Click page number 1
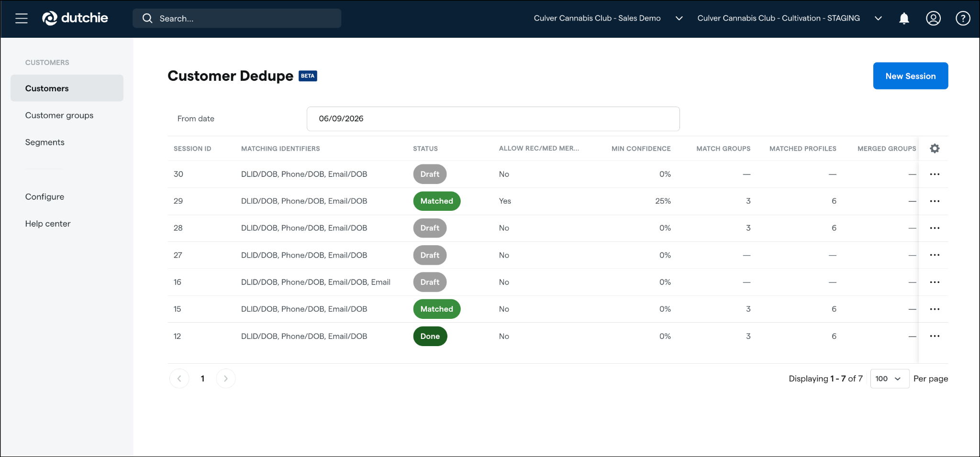Image resolution: width=980 pixels, height=457 pixels. click(x=202, y=379)
